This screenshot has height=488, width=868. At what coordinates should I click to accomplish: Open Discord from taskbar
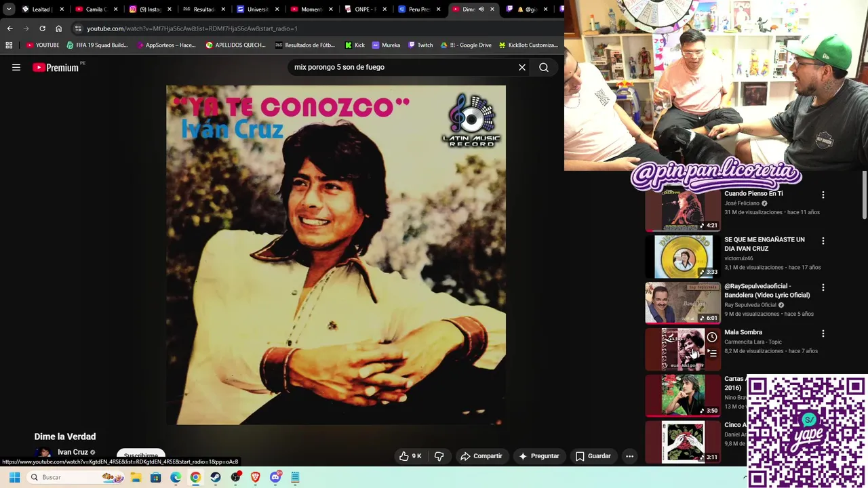tap(275, 477)
